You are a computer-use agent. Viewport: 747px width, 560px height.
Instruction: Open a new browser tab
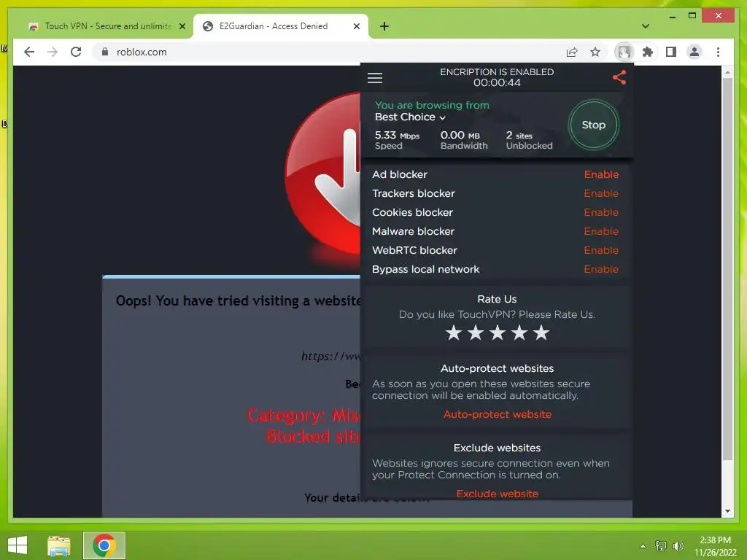pos(384,26)
